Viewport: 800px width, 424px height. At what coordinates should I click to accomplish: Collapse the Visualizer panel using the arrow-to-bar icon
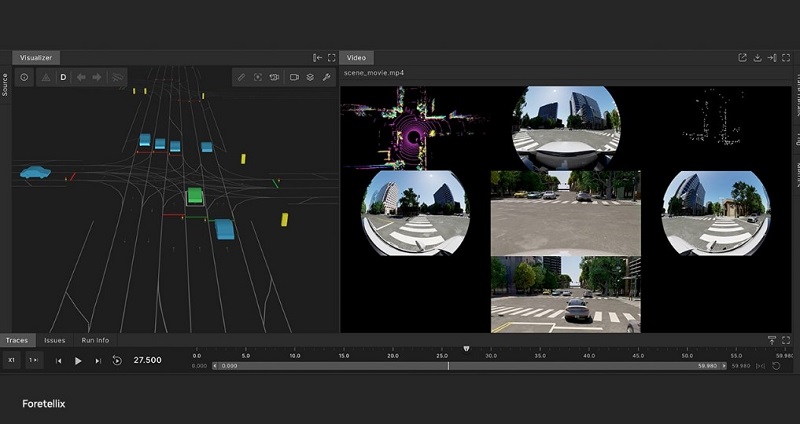tap(317, 58)
